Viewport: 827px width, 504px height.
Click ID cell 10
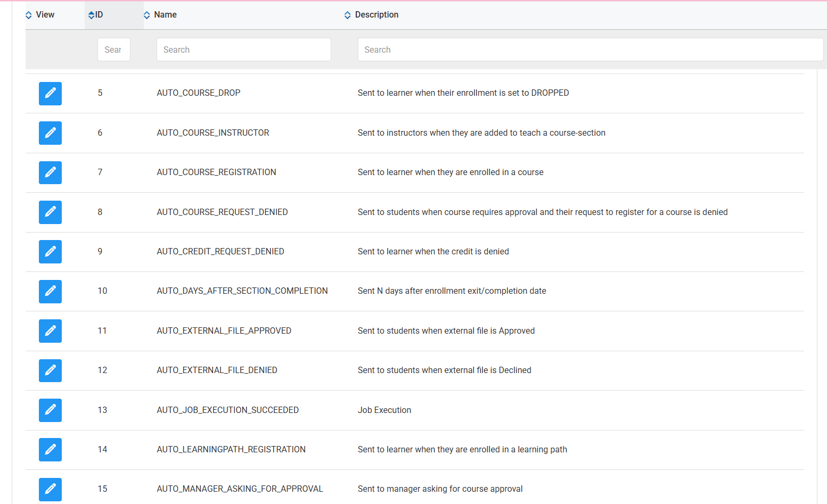102,291
